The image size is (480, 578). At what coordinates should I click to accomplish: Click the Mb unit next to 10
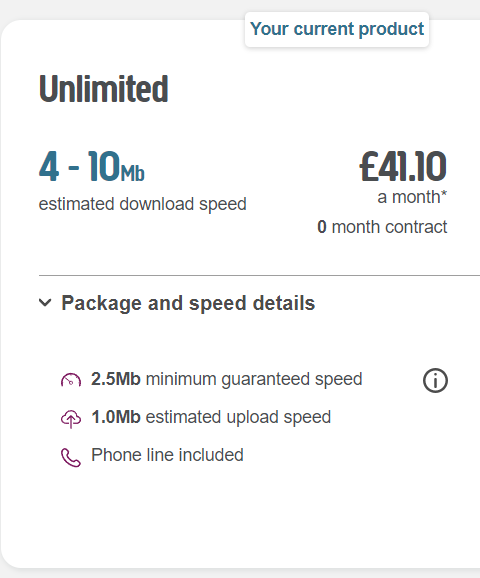(x=133, y=173)
